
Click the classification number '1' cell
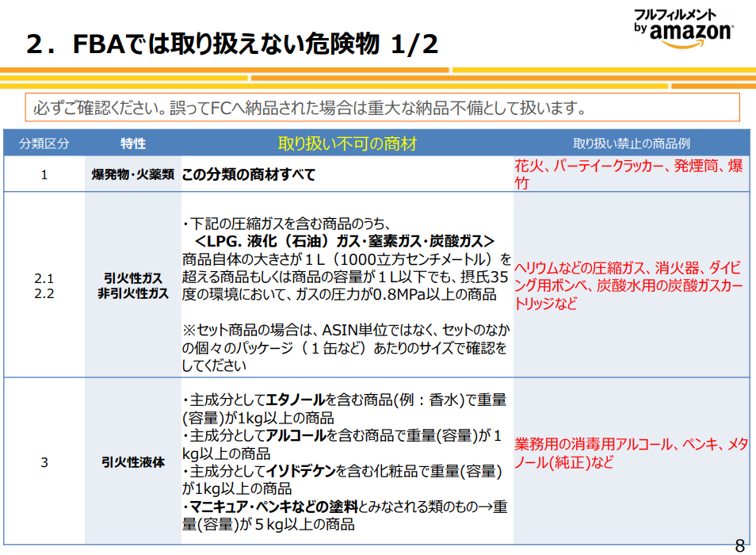(x=44, y=174)
